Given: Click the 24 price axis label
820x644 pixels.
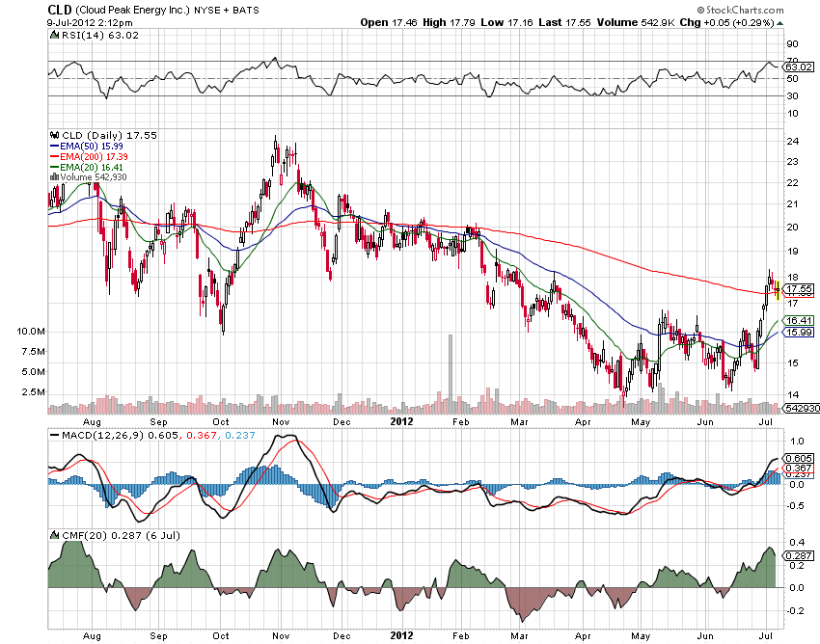Looking at the screenshot, I should pos(793,141).
